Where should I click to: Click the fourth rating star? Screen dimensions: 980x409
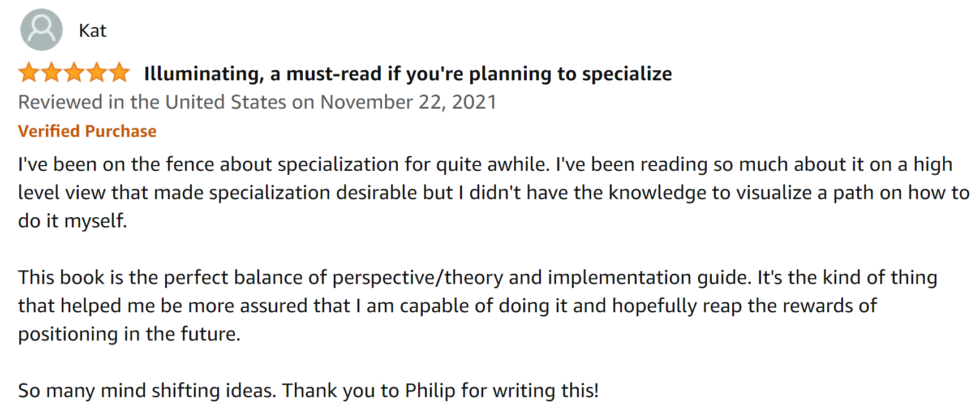97,73
